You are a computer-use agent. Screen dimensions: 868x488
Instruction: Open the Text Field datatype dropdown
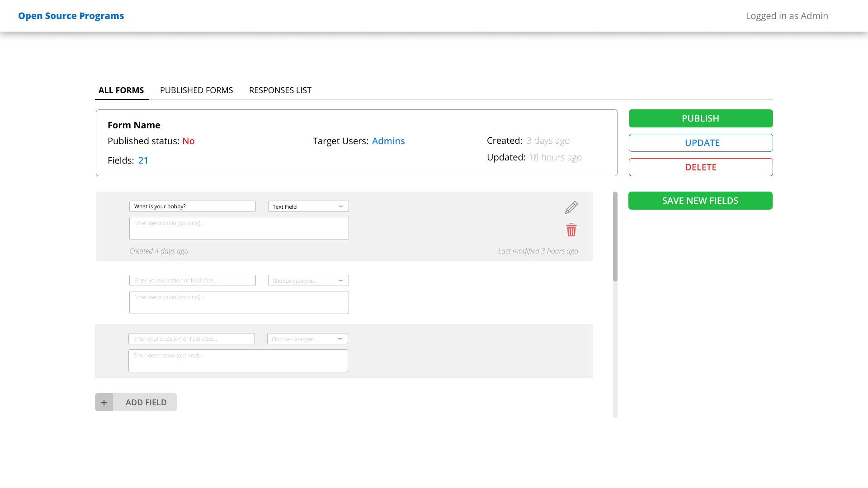coord(308,206)
